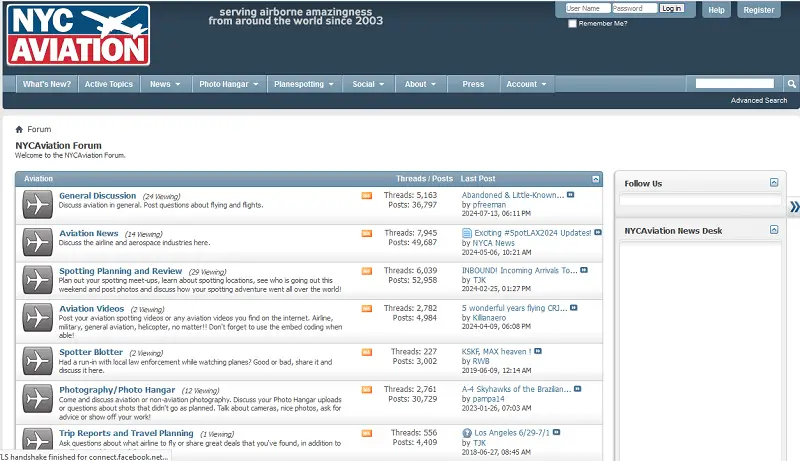Open Trip Reports forum airplane icon

point(37,439)
